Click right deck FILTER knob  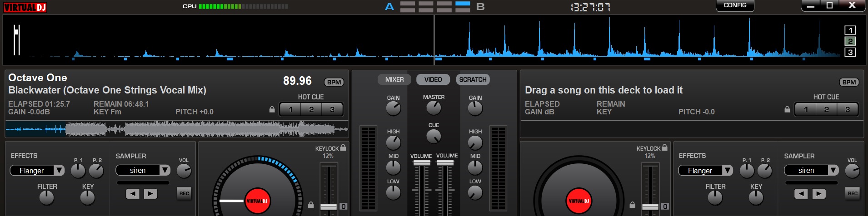point(715,197)
